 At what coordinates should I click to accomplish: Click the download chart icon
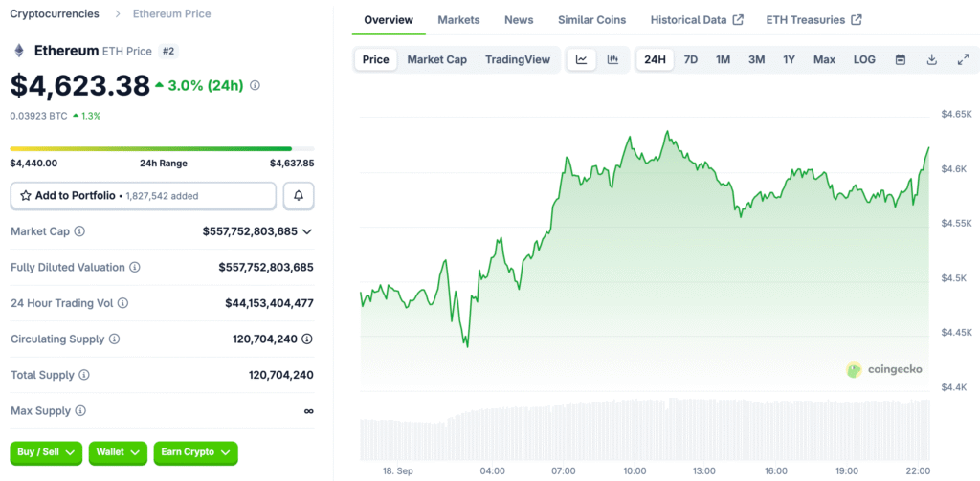(x=932, y=60)
